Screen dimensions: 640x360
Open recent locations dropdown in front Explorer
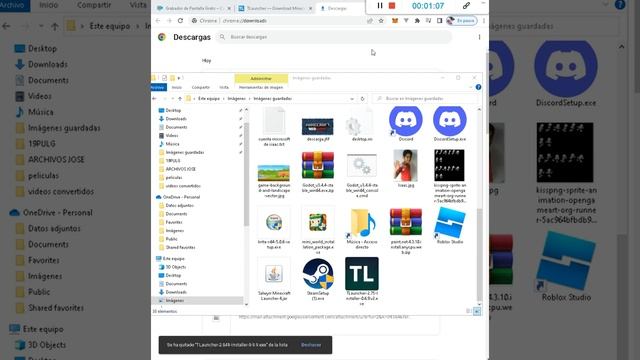pos(173,99)
